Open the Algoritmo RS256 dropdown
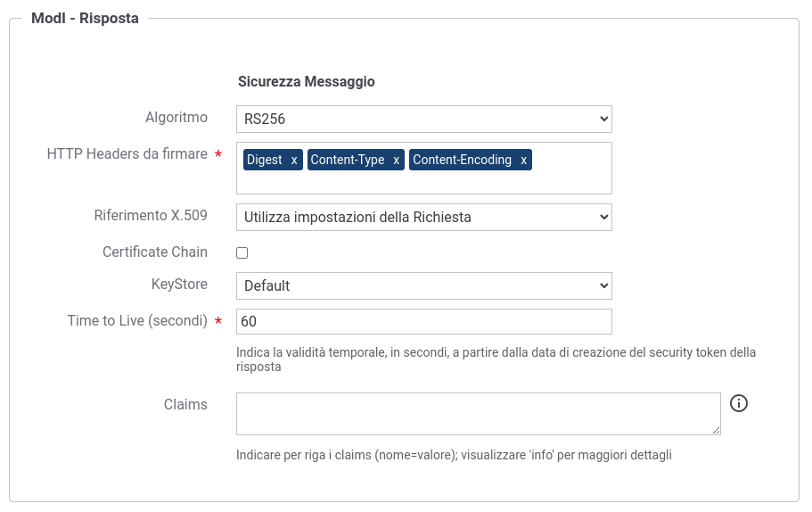Screen dimensions: 812x512 point(423,120)
